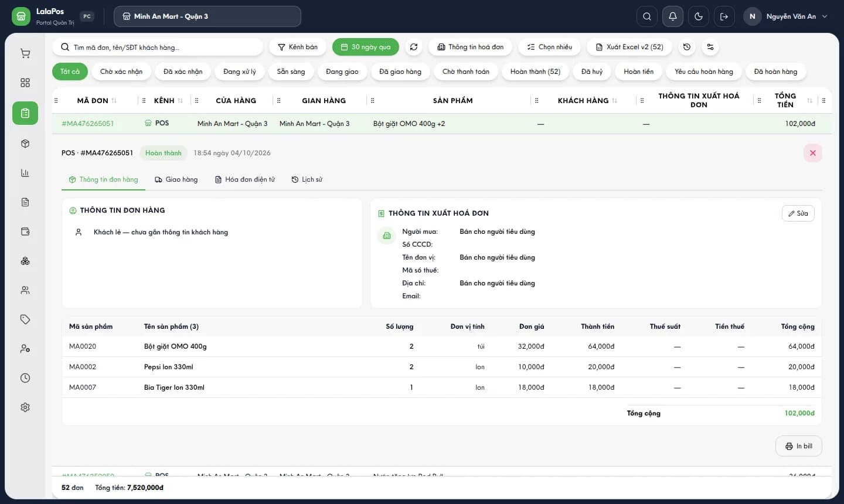Filter orders by Hoàn thành (52)
The image size is (844, 504).
[535, 71]
